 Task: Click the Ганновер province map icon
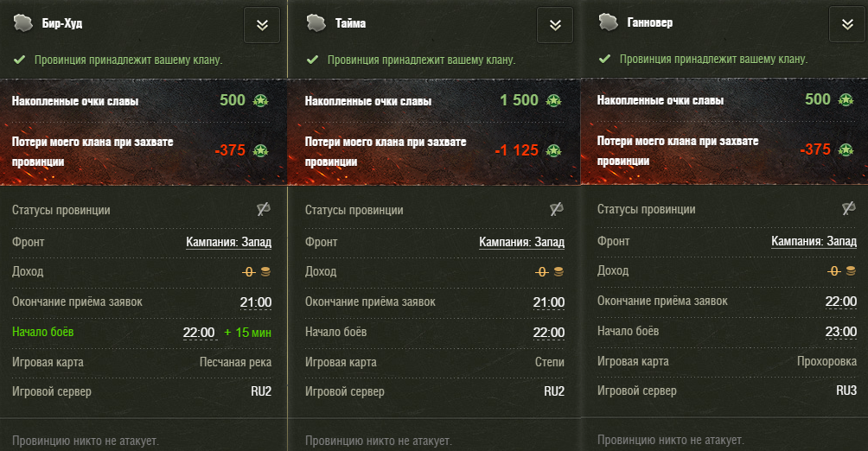(609, 22)
